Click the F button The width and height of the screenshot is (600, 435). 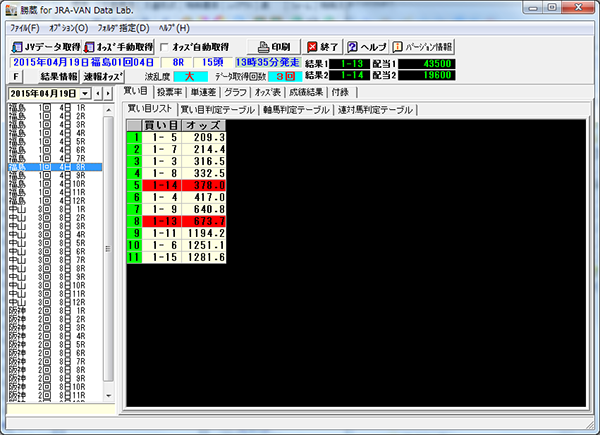(x=16, y=77)
